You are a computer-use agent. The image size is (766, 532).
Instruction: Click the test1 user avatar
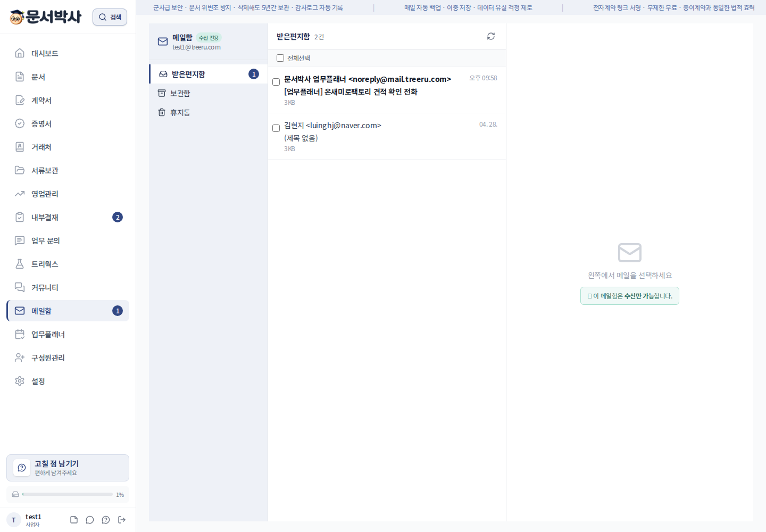point(14,520)
